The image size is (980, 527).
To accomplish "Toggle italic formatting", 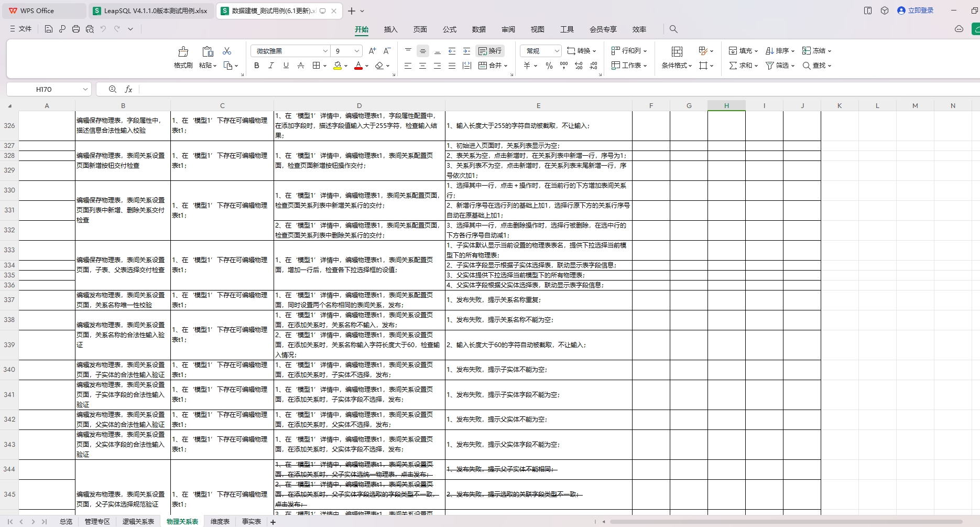I will 271,66.
